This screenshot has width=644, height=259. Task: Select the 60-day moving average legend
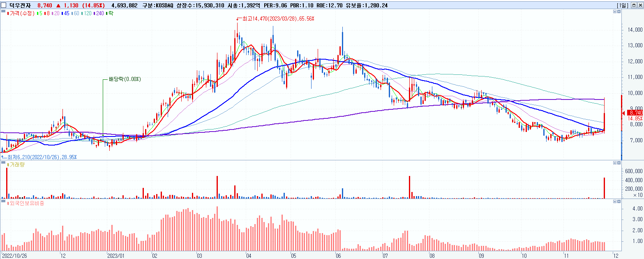coord(76,14)
